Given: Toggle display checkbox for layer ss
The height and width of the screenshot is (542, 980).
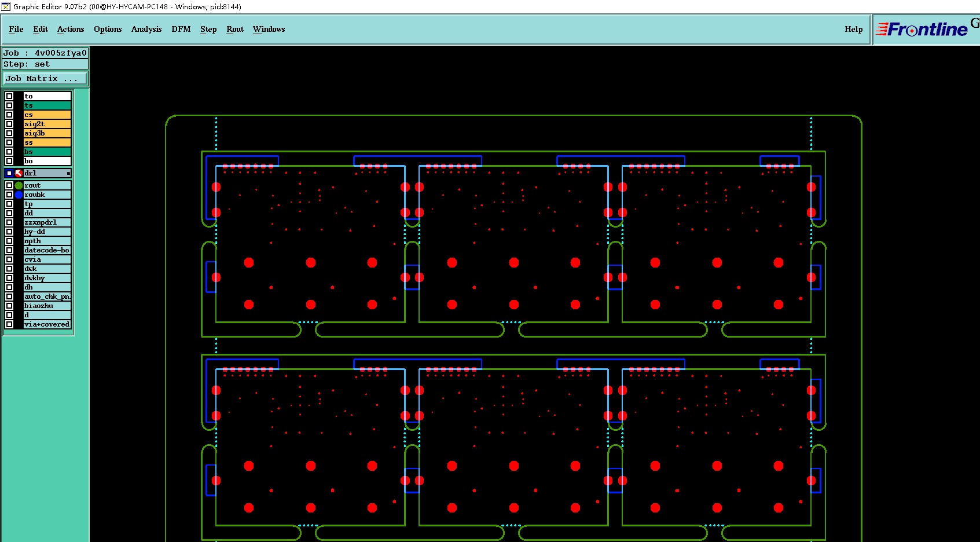Looking at the screenshot, I should (9, 142).
